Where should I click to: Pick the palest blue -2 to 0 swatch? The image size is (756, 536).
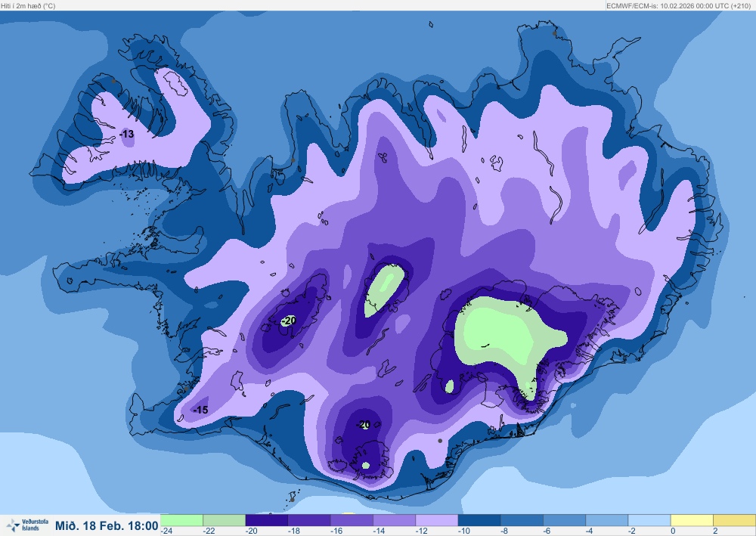pyautogui.click(x=649, y=521)
